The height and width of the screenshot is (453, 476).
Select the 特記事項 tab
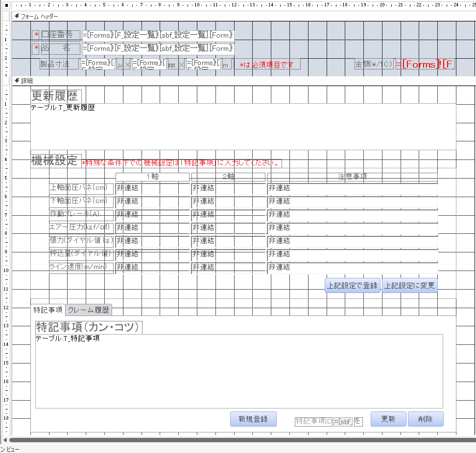(48, 310)
